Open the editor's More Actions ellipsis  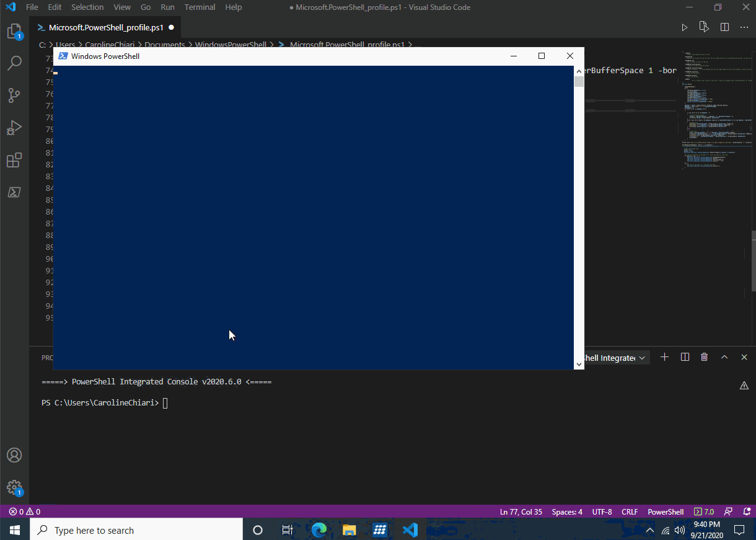click(x=744, y=27)
